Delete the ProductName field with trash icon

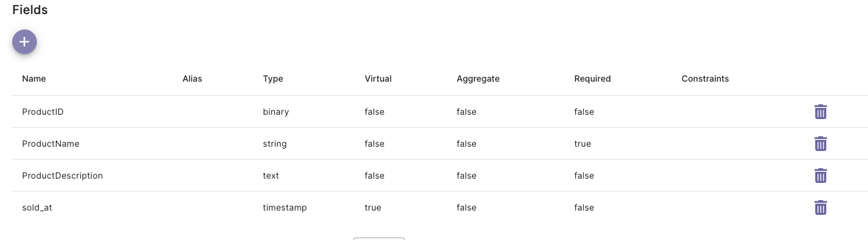[x=820, y=144]
